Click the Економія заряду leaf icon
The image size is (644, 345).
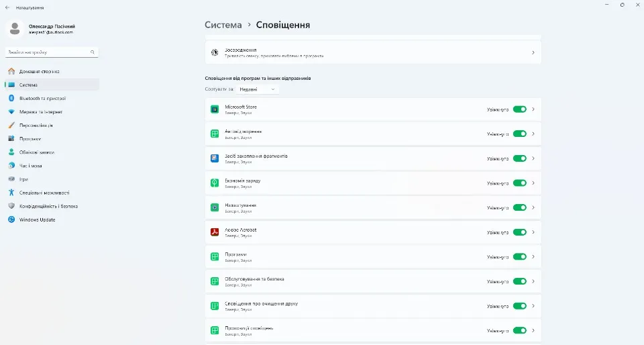pyautogui.click(x=215, y=183)
